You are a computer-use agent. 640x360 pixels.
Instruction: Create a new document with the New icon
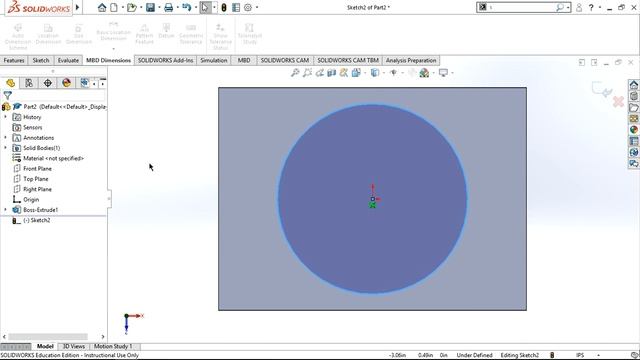[x=114, y=7]
